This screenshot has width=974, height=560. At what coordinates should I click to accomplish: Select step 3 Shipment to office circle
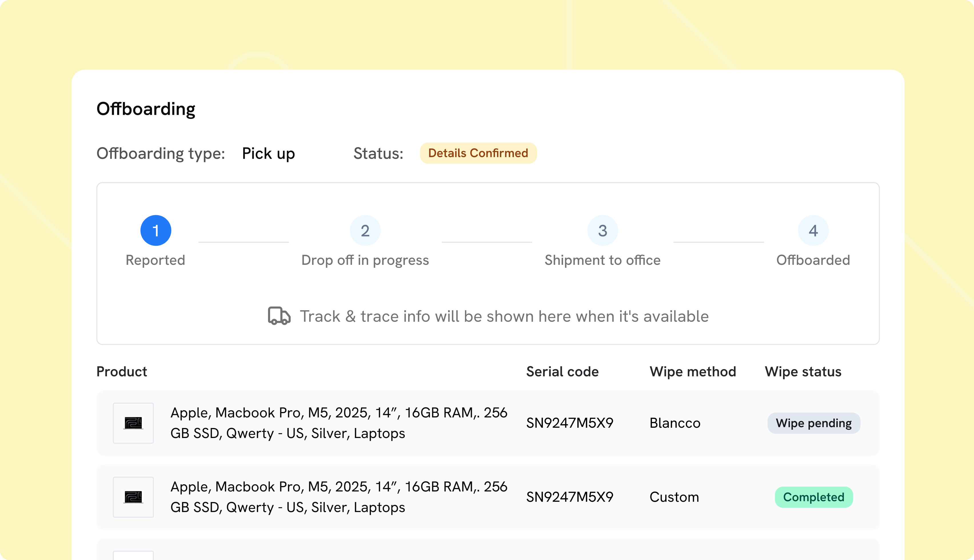(602, 230)
